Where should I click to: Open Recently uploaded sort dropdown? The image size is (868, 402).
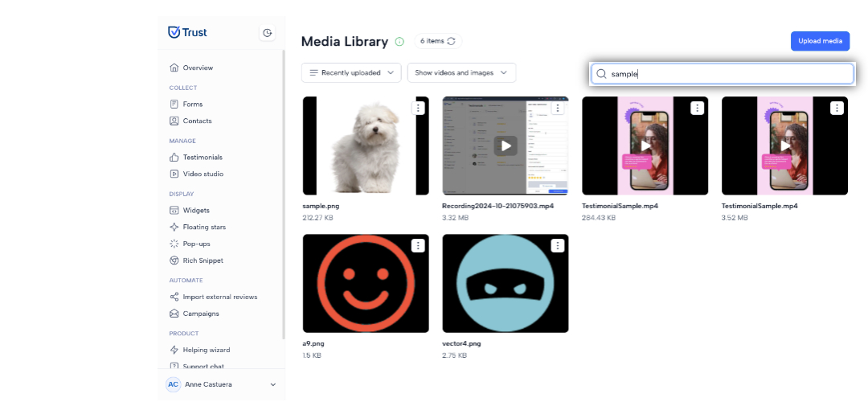(351, 72)
